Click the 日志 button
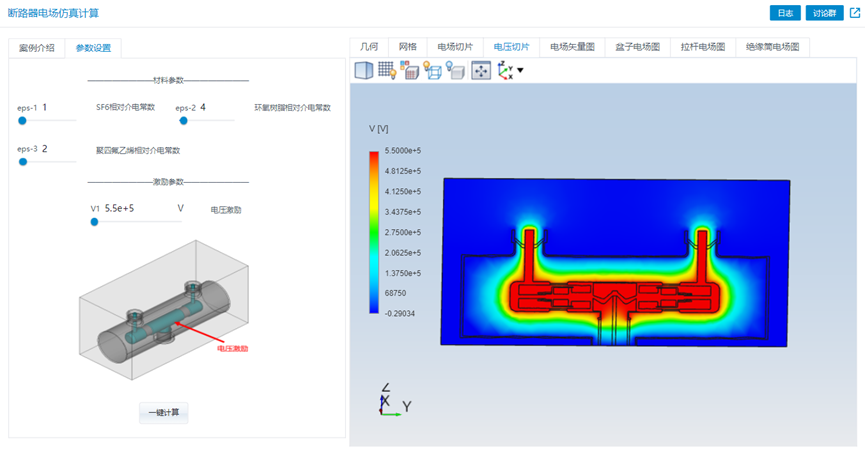 click(x=785, y=13)
